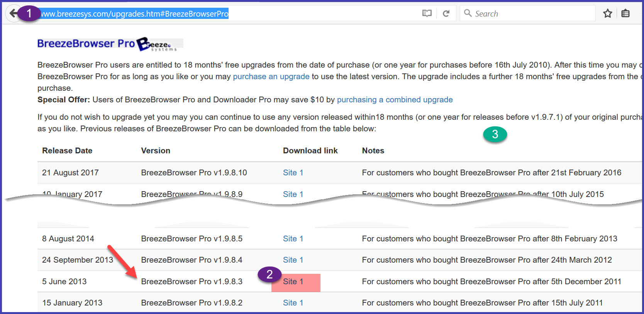Open reader view icon in address bar
Image resolution: width=644 pixels, height=314 pixels.
point(427,14)
